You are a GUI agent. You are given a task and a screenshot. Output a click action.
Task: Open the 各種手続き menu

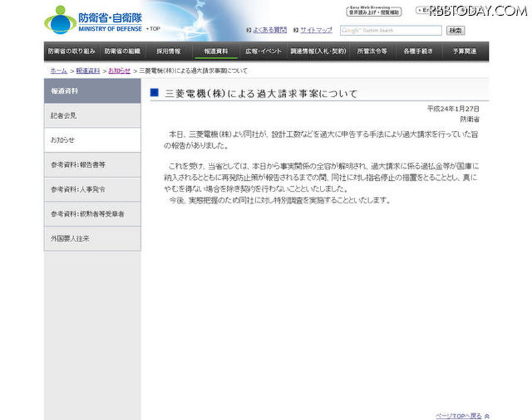(x=418, y=51)
